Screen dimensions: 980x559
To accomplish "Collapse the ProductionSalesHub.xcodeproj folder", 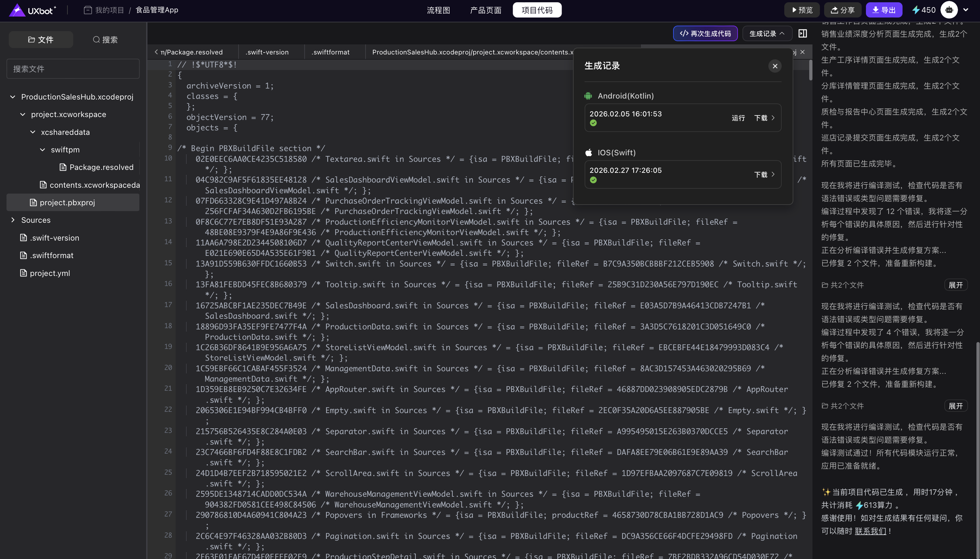I will tap(13, 97).
